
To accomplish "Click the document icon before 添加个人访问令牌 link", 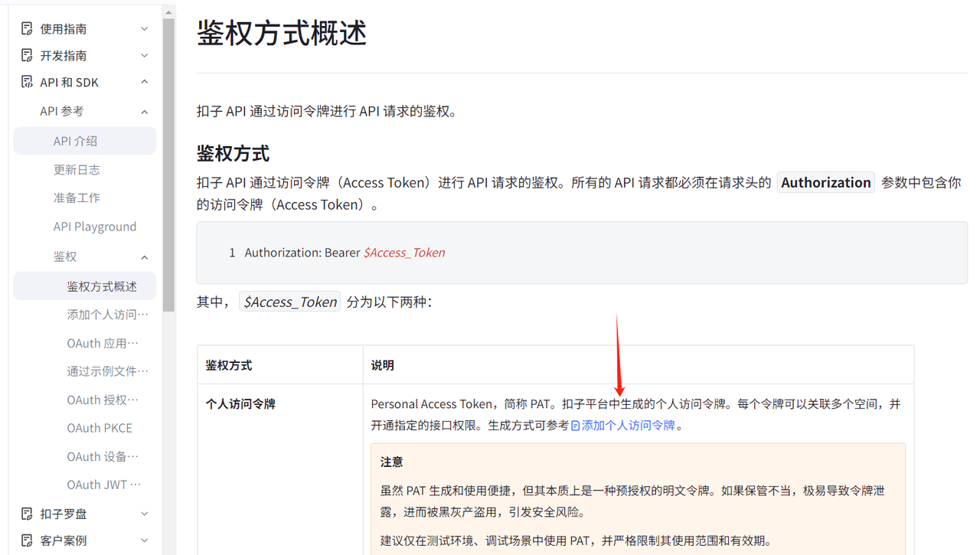I will pyautogui.click(x=576, y=426).
